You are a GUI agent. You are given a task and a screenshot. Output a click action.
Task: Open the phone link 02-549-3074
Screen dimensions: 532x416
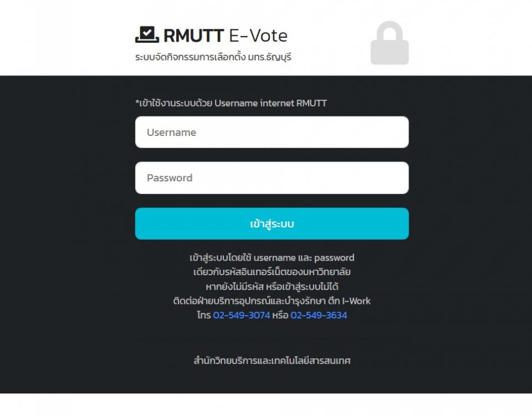(241, 315)
